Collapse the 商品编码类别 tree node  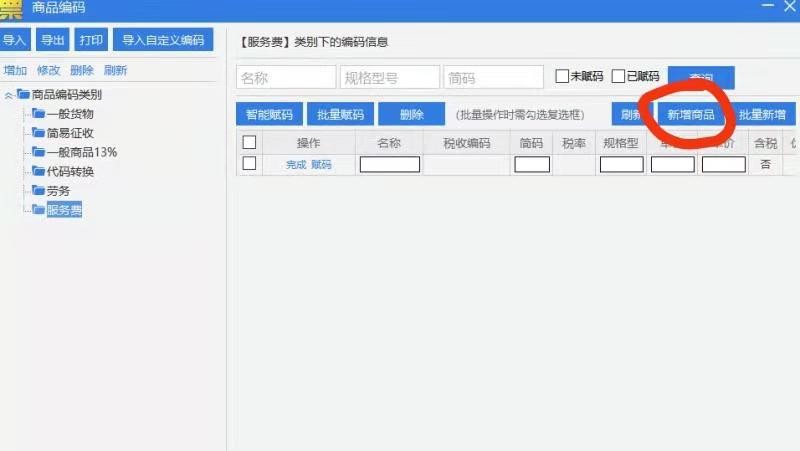pos(9,96)
